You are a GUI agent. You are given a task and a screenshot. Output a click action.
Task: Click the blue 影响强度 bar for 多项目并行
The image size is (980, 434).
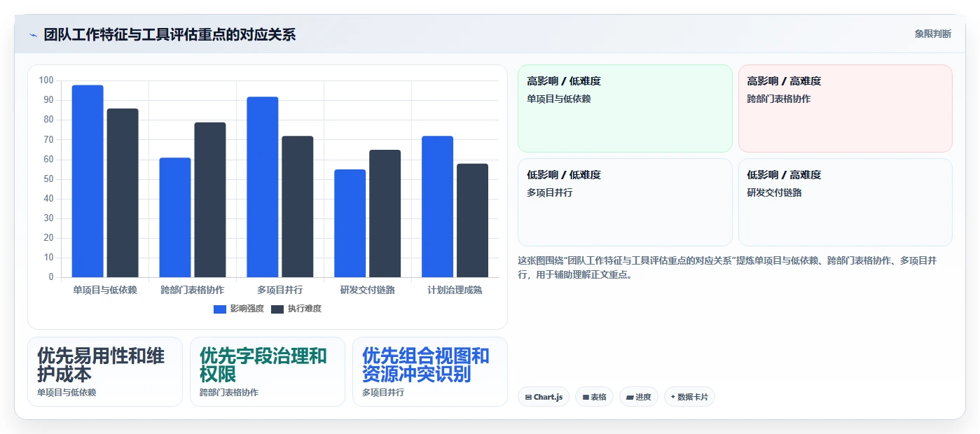click(x=263, y=187)
